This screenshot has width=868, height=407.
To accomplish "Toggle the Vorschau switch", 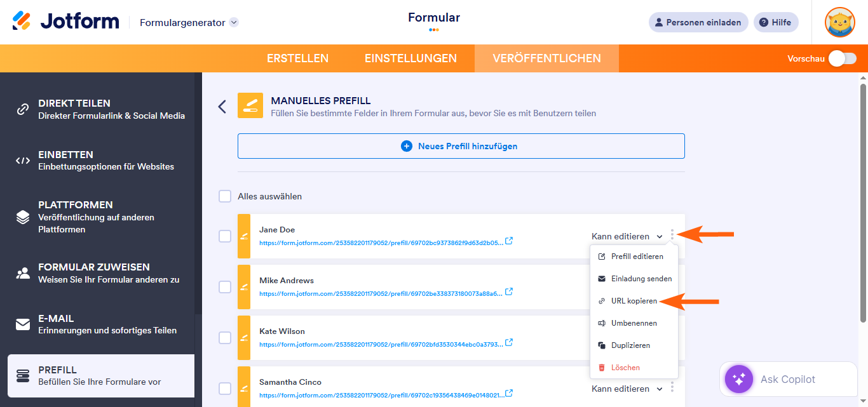I will [x=842, y=58].
